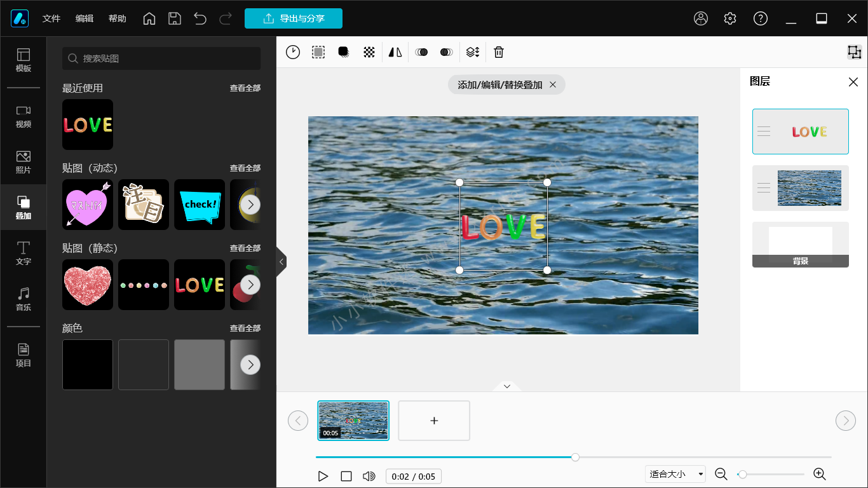868x488 pixels.
Task: Mute audio with the speaker icon
Action: pos(369,476)
